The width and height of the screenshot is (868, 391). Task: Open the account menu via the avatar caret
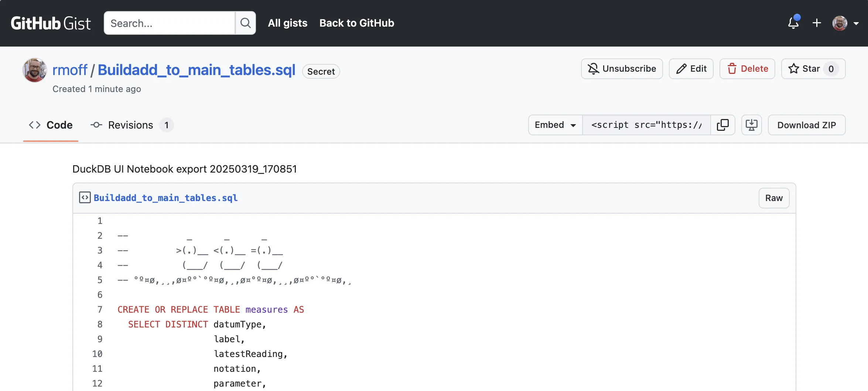tap(857, 23)
